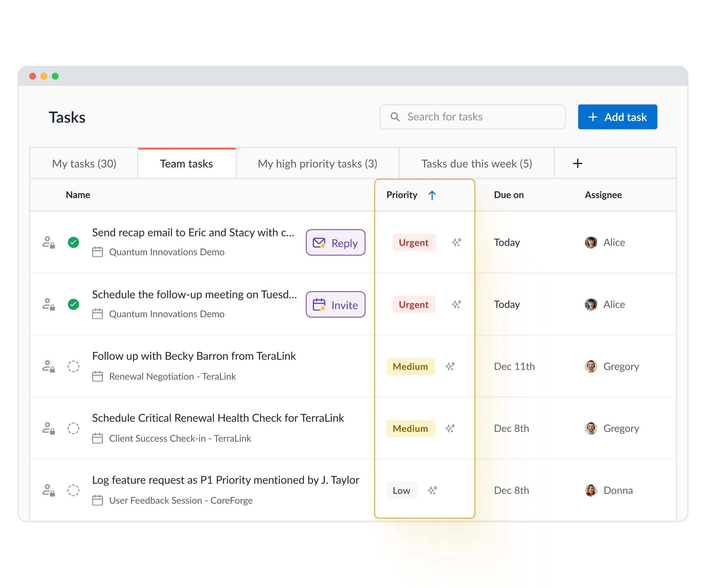Toggle completion on the Becky Barron follow-up task
This screenshot has height=588, width=706.
point(73,366)
